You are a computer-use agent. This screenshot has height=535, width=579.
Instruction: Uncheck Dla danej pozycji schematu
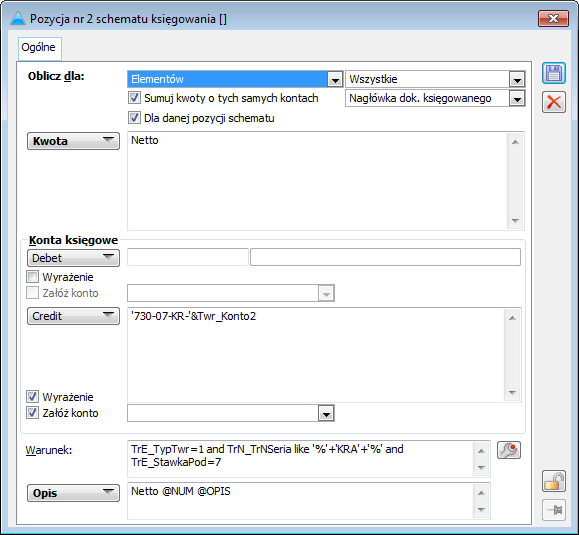tap(134, 118)
